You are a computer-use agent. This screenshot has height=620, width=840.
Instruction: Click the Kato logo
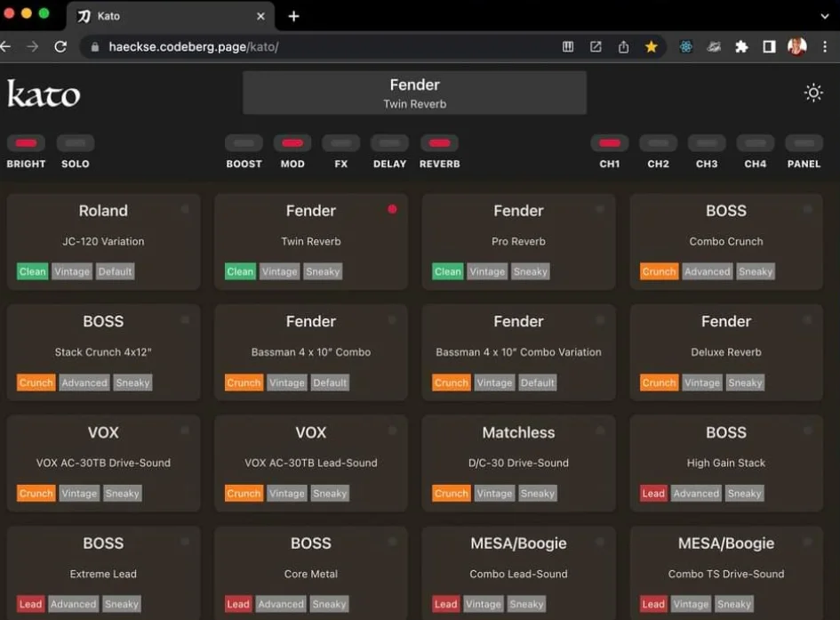(44, 93)
